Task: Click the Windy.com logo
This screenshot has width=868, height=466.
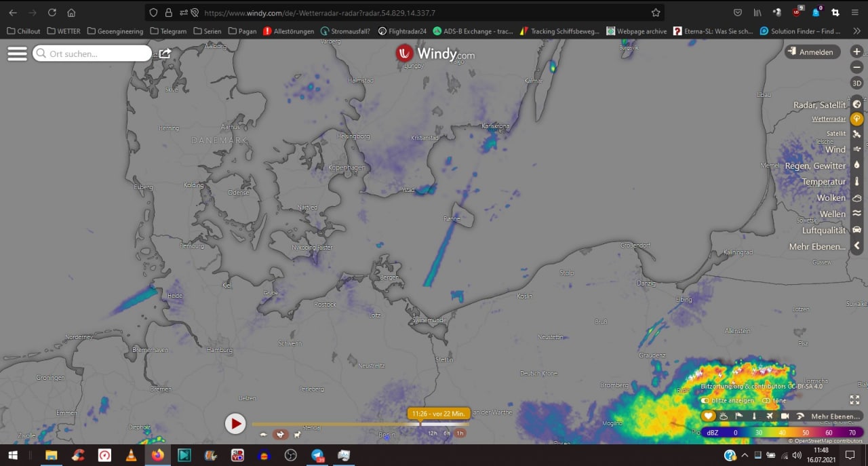Action: click(435, 54)
